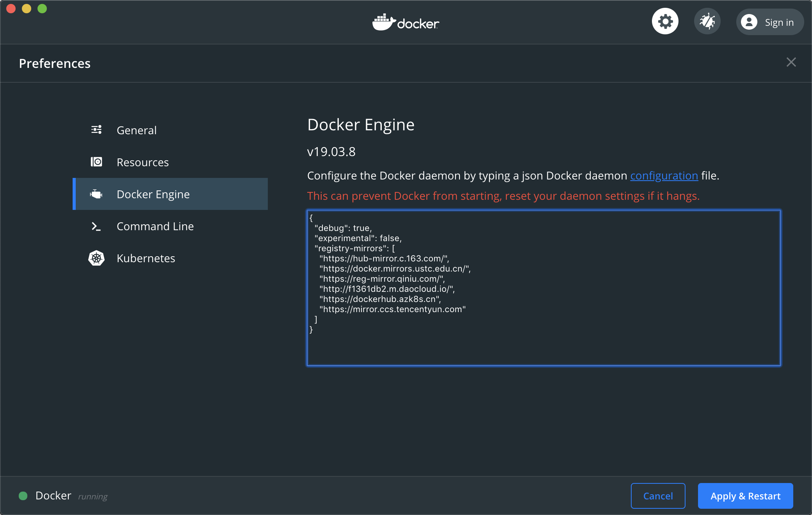Click the Docker whale logo
This screenshot has width=812, height=515.
click(x=406, y=23)
